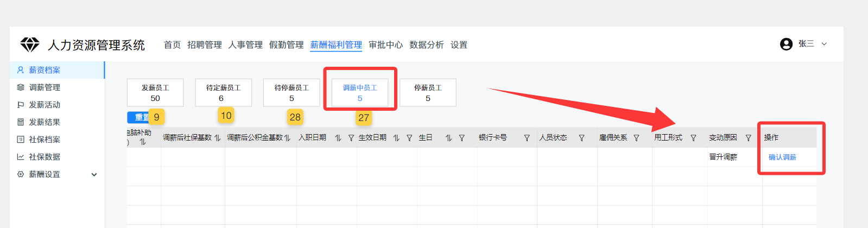This screenshot has height=228, width=868.
Task: Select the 停薪员工 5 card
Action: click(428, 93)
